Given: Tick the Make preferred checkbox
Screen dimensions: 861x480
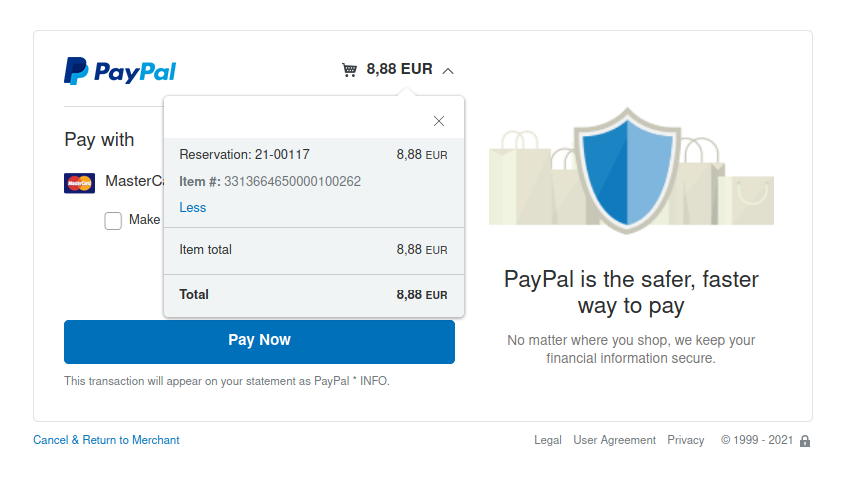Looking at the screenshot, I should (x=113, y=221).
